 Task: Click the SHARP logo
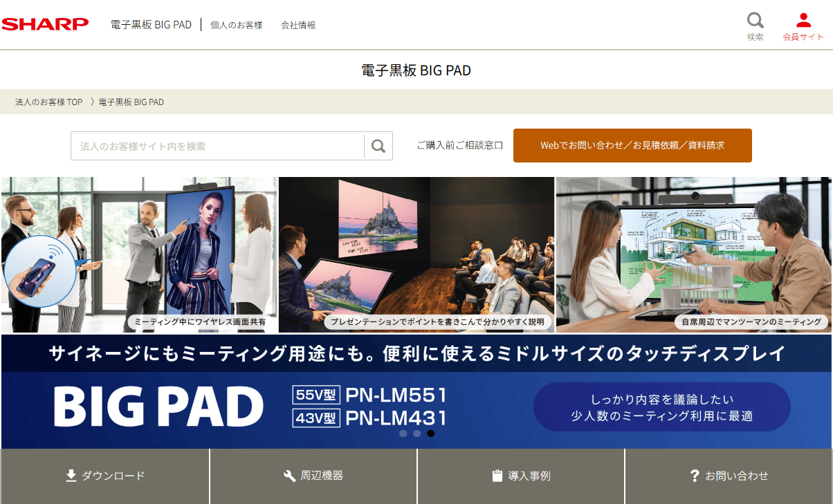[x=45, y=24]
